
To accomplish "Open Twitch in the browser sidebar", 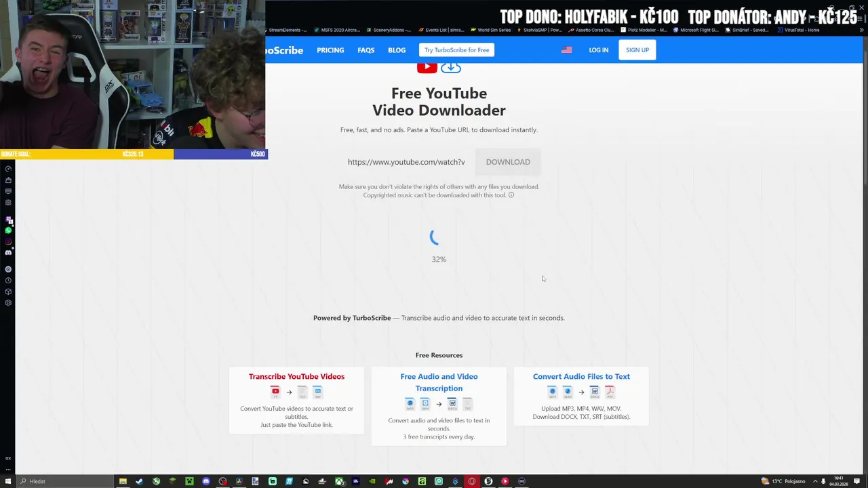I will click(8, 219).
